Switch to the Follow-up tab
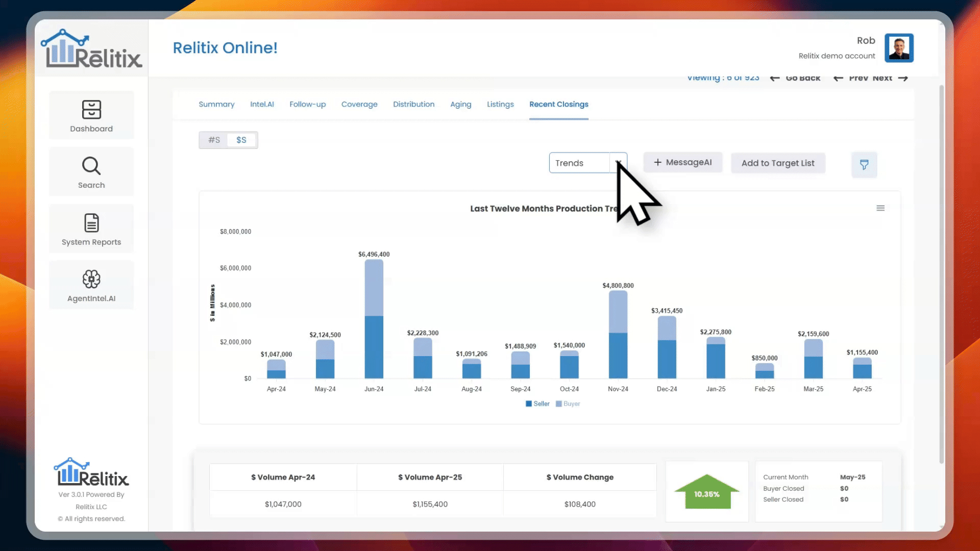 tap(307, 104)
